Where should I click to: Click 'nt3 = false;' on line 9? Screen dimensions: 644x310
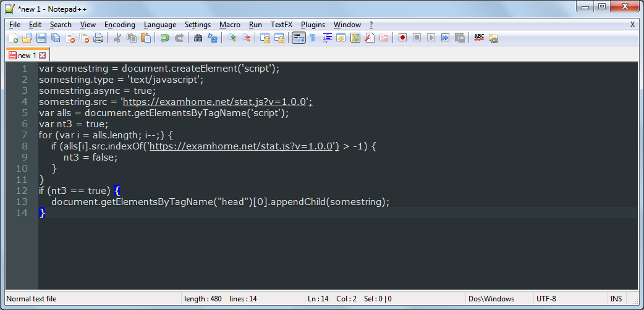[x=90, y=157]
